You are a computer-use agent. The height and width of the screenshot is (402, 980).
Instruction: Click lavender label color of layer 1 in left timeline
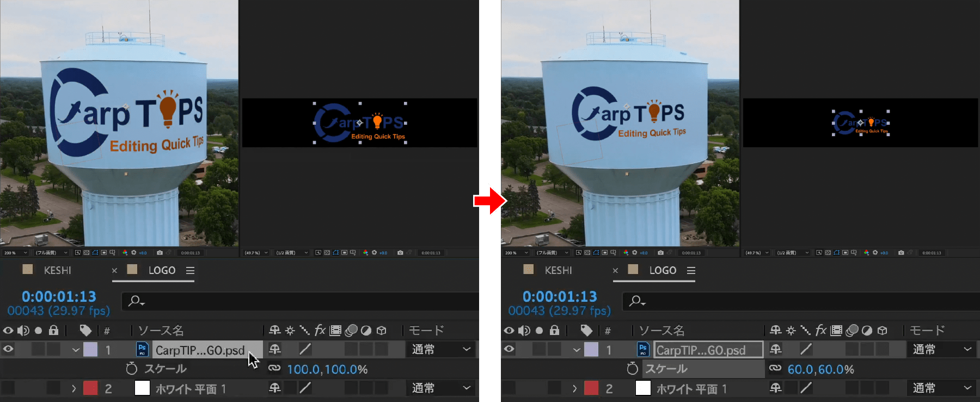pyautogui.click(x=90, y=349)
